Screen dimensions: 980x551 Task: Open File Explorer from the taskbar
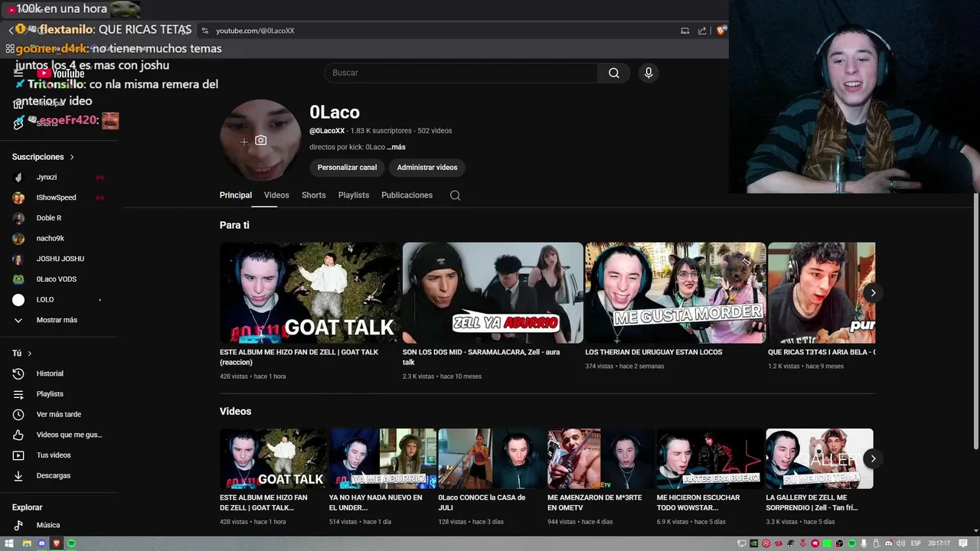[x=26, y=543]
